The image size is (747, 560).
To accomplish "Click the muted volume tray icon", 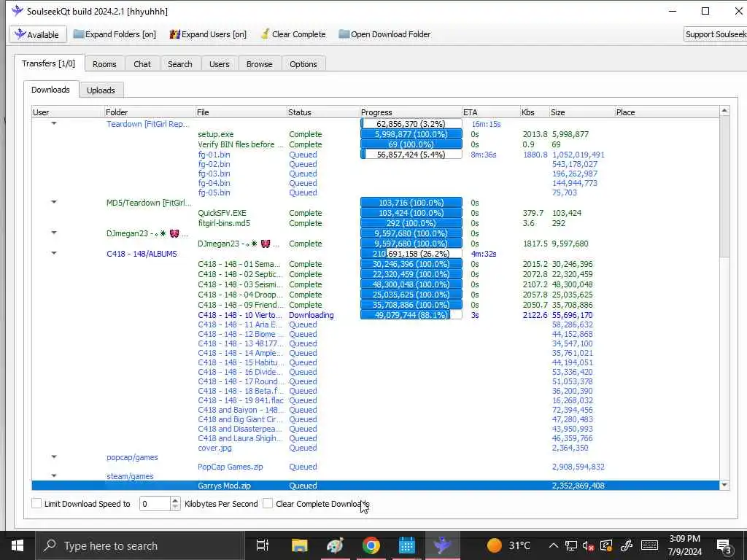I will tap(589, 545).
